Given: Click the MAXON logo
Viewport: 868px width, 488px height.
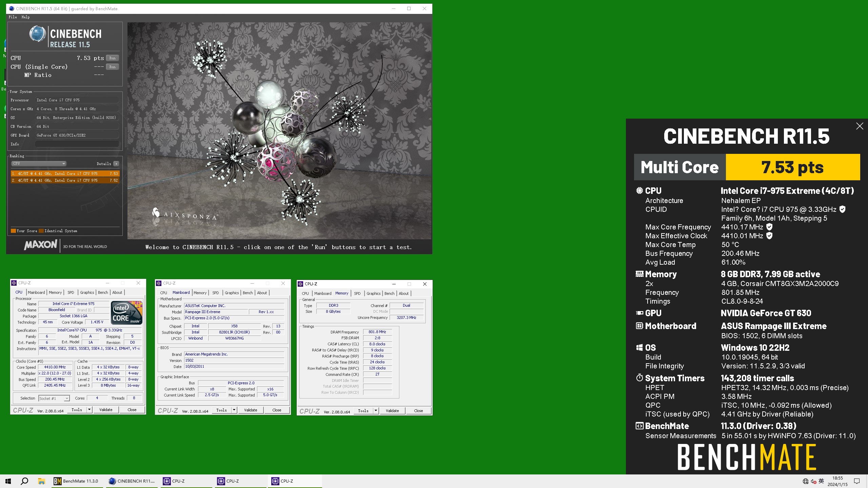Looking at the screenshot, I should point(40,245).
